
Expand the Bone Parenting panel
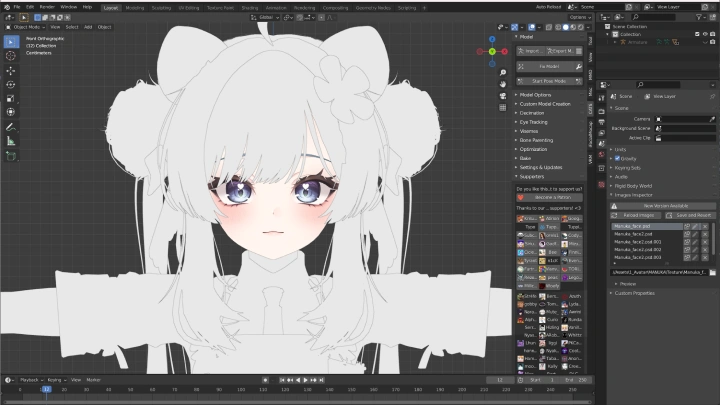click(x=536, y=140)
